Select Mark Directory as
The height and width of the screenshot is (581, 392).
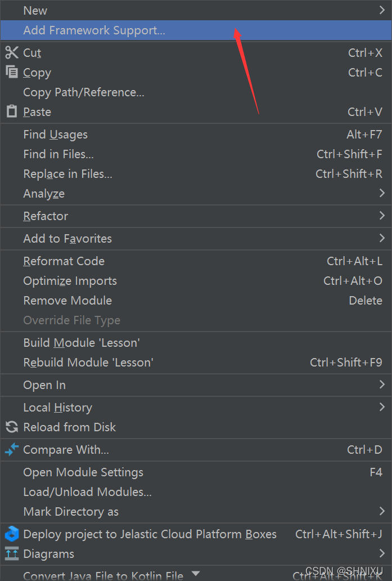coord(196,511)
